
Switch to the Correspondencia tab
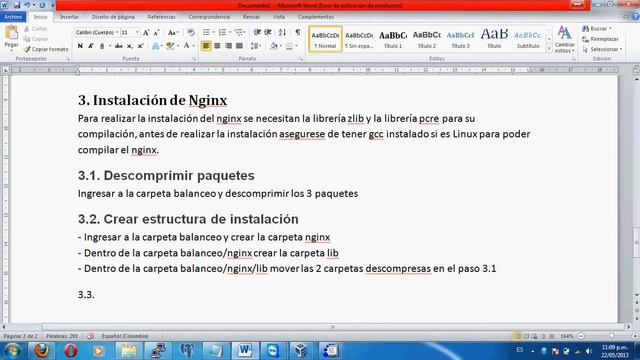209,17
